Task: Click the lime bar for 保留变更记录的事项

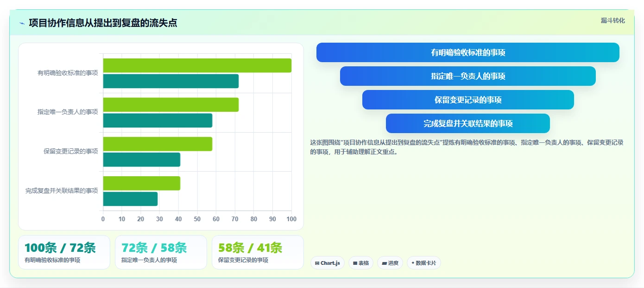Action: [x=158, y=144]
